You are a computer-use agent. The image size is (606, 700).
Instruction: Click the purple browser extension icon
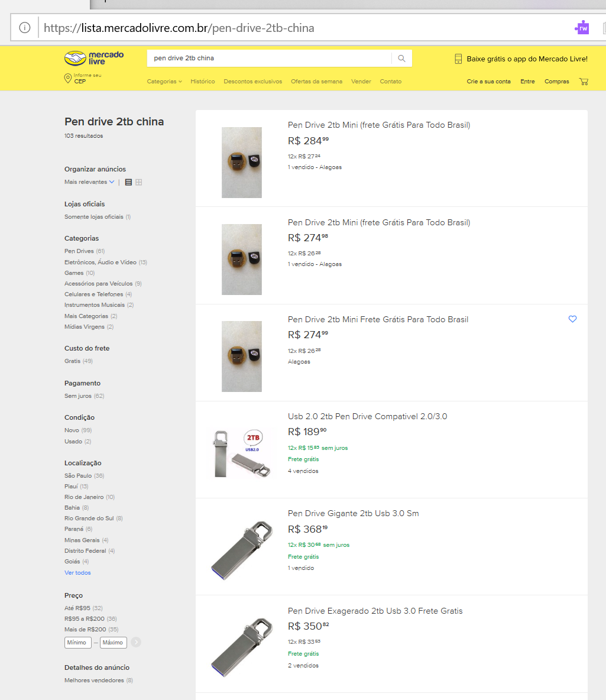coord(582,28)
